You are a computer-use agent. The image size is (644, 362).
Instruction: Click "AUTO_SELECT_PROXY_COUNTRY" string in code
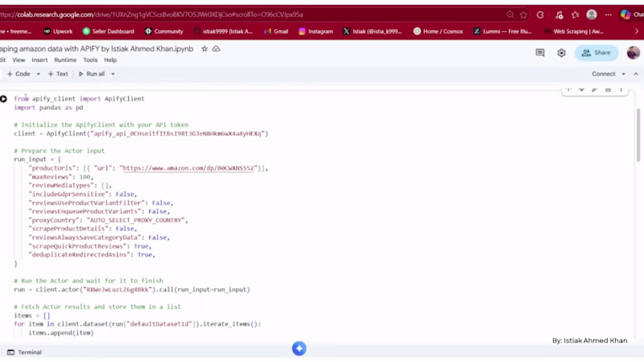tap(135, 220)
